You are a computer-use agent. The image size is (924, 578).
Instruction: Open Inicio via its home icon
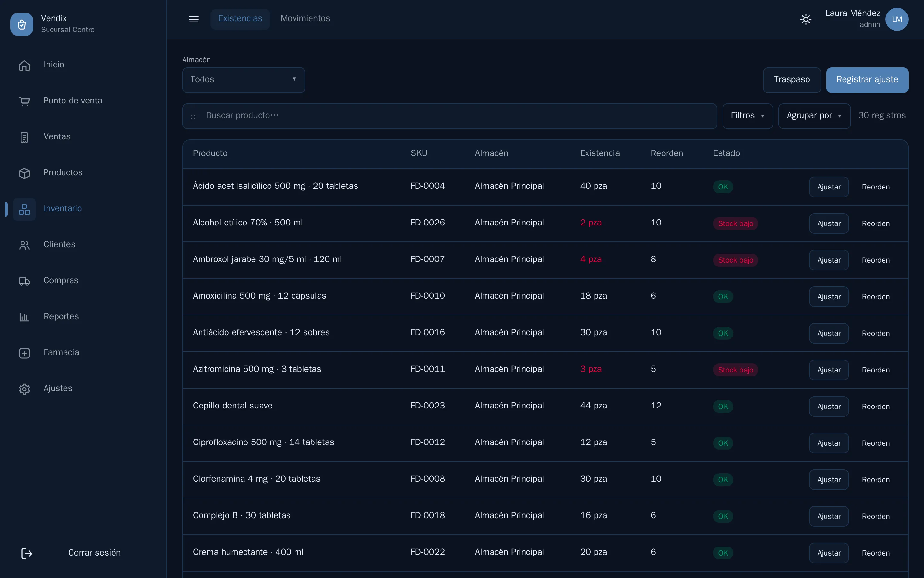tap(24, 66)
